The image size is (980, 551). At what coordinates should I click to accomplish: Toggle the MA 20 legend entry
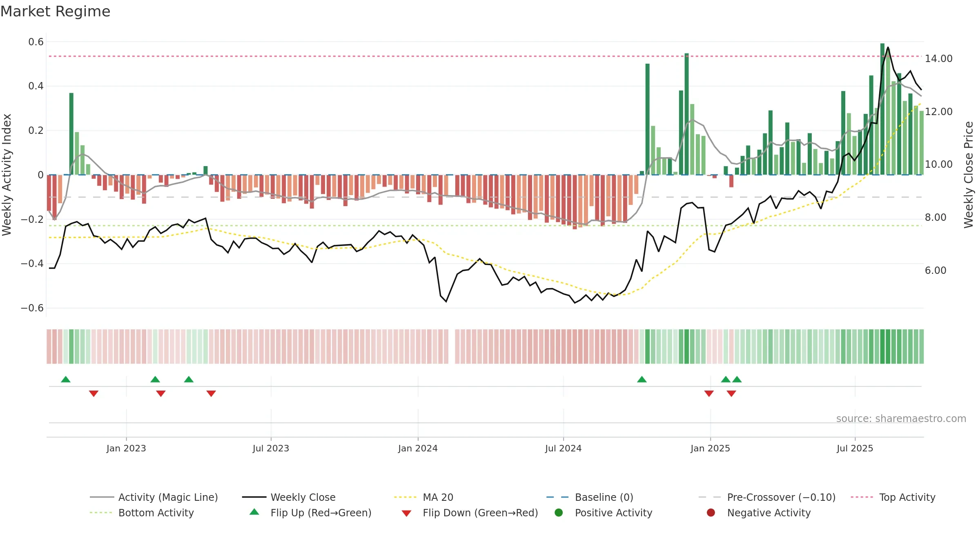pos(424,497)
